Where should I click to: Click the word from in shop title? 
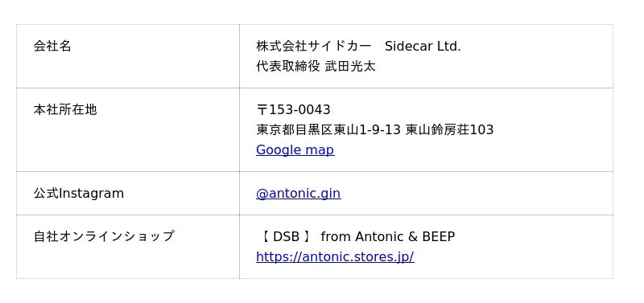point(336,236)
